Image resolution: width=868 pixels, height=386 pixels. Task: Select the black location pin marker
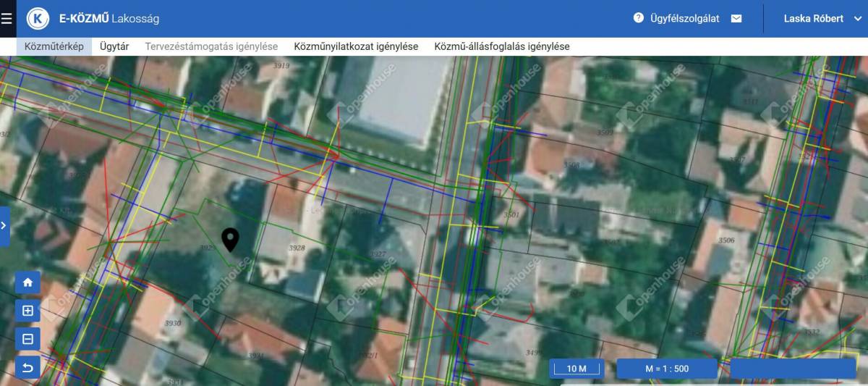tap(230, 239)
